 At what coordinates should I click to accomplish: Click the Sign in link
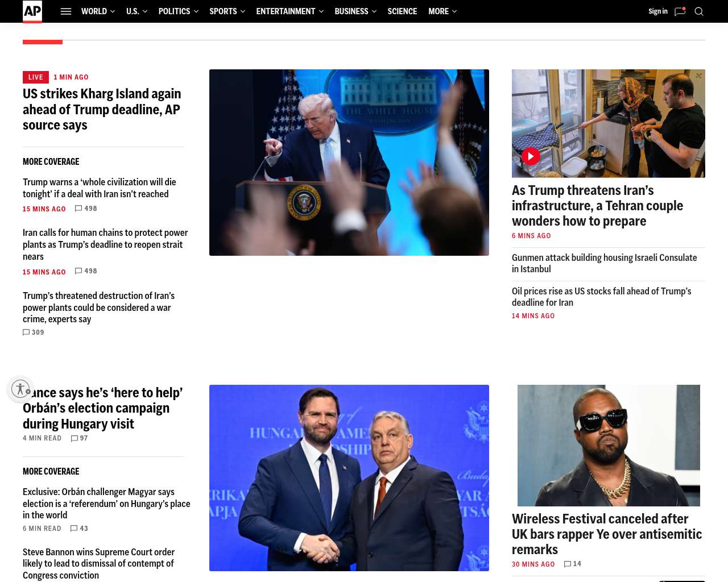657,11
